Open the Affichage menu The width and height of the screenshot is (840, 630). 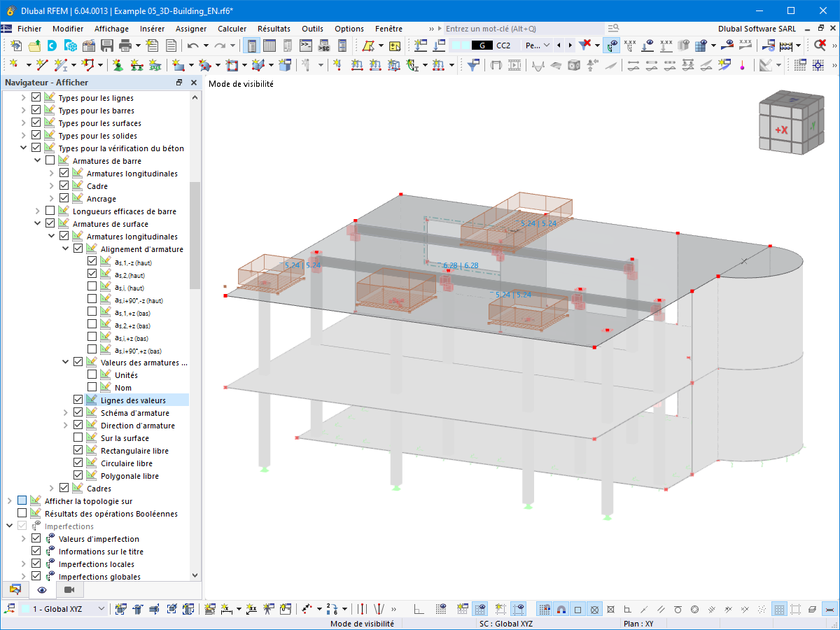pyautogui.click(x=112, y=29)
